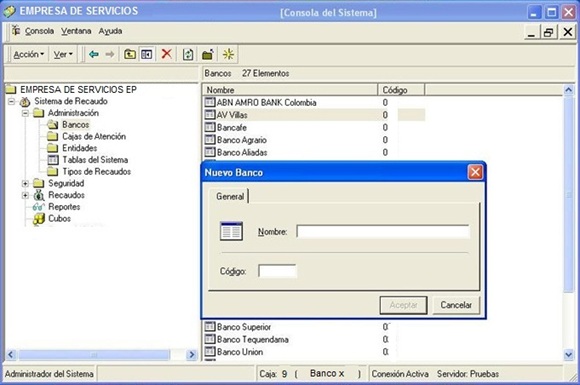Screen dimensions: 580x385
Task: Click the Nombre text input field
Action: (x=383, y=232)
